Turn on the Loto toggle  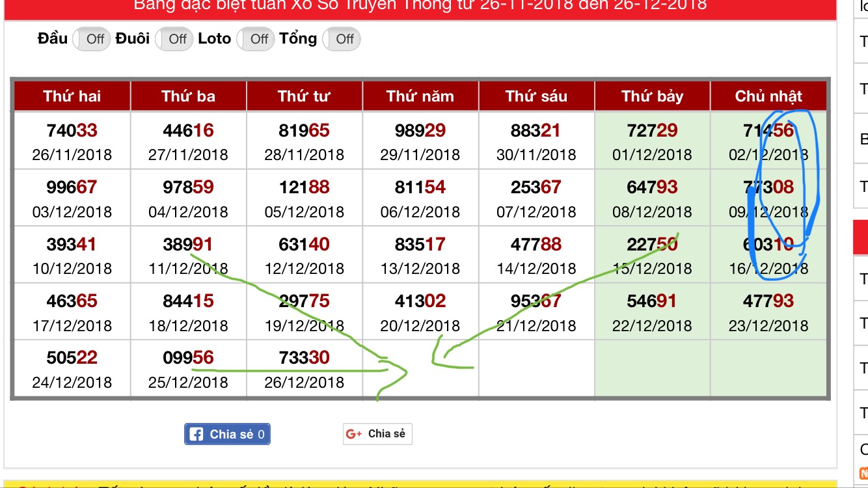coord(254,39)
